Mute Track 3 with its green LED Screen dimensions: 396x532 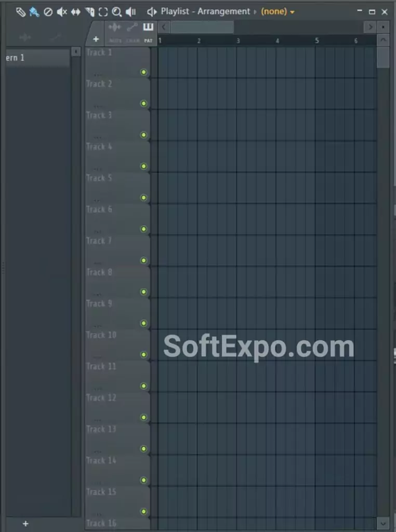point(143,135)
